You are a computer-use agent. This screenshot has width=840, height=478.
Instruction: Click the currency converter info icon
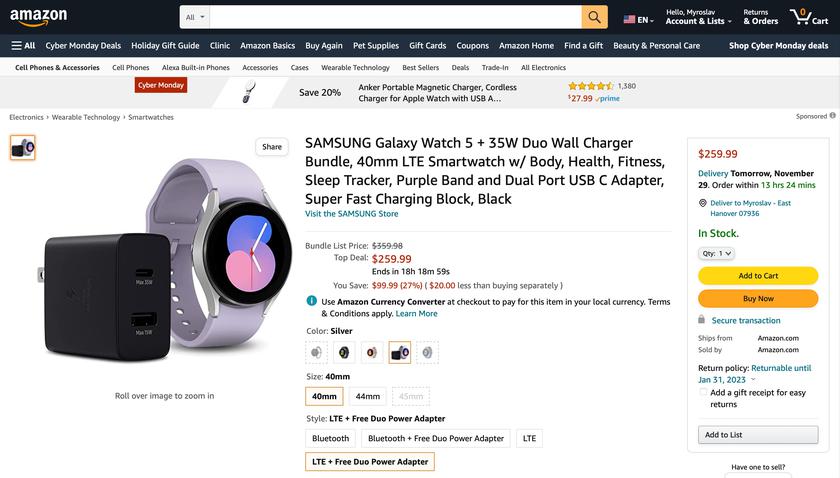pos(312,301)
